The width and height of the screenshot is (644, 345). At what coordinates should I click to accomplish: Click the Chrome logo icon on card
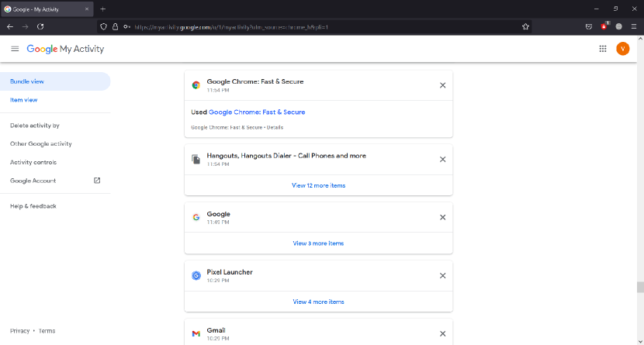[196, 85]
